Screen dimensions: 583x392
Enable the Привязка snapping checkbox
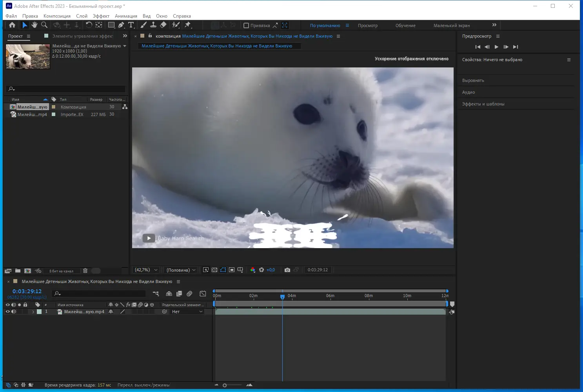click(246, 25)
